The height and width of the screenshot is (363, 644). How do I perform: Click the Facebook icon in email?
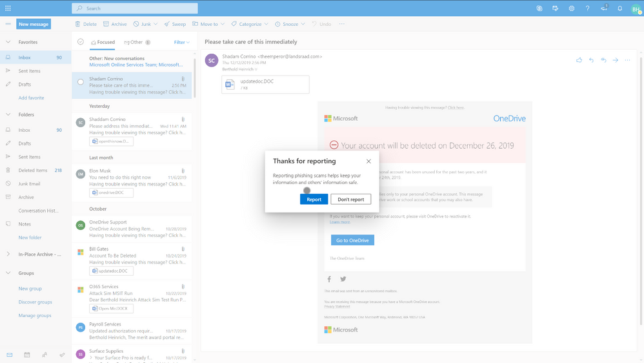coord(329,279)
